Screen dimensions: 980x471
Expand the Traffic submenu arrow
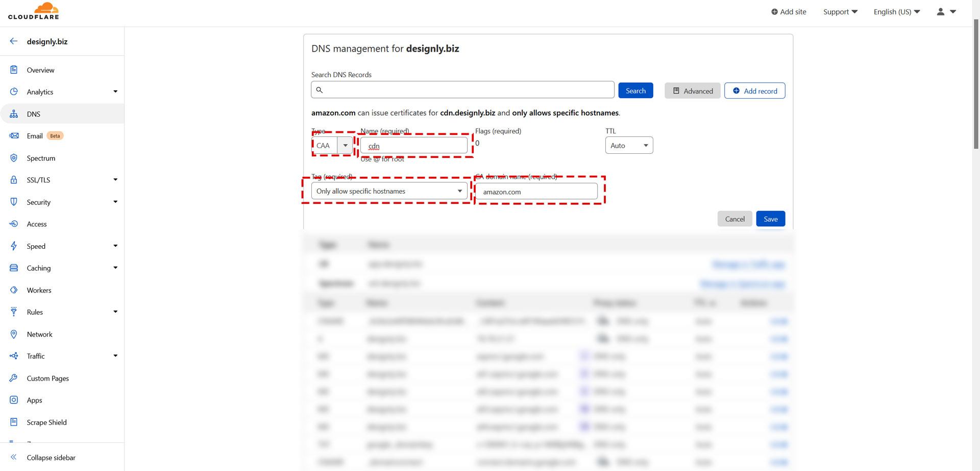click(115, 356)
